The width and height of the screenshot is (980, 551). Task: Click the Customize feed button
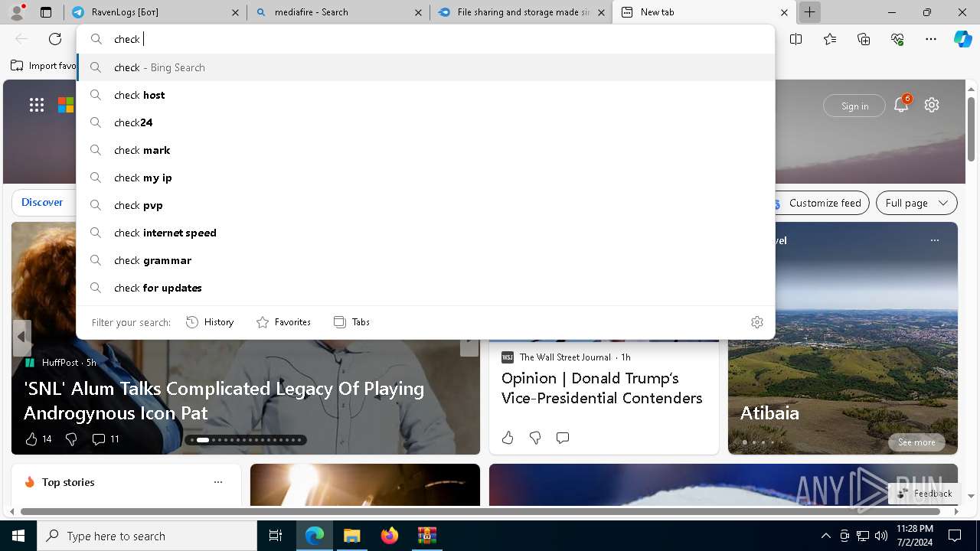click(818, 203)
